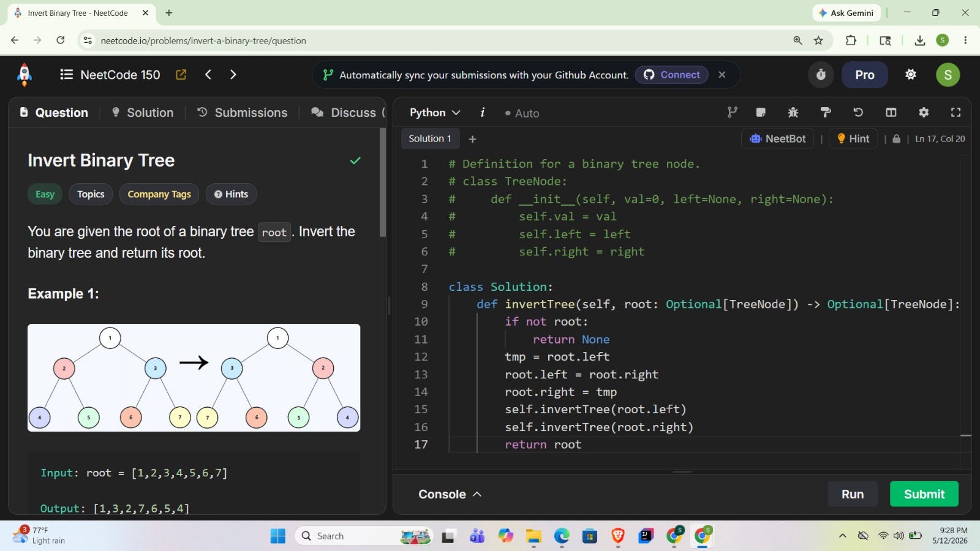Open browser zoom magnifier icon
Image resolution: width=980 pixels, height=551 pixels.
(797, 40)
